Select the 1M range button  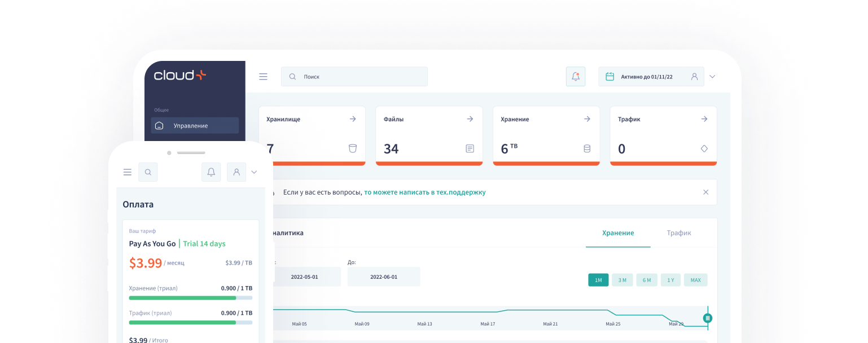tap(598, 280)
